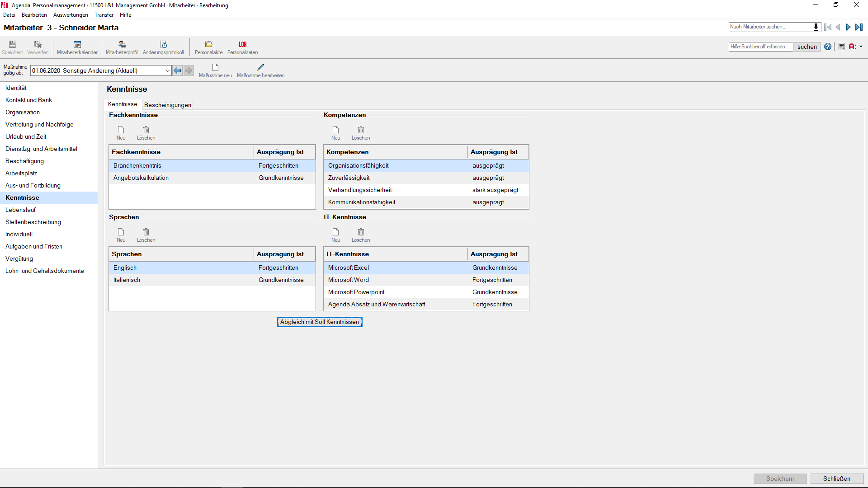Viewport: 868px width, 488px height.
Task: Open the Nach Mitarbeiter suchen dropdown arrow
Action: pos(816,27)
